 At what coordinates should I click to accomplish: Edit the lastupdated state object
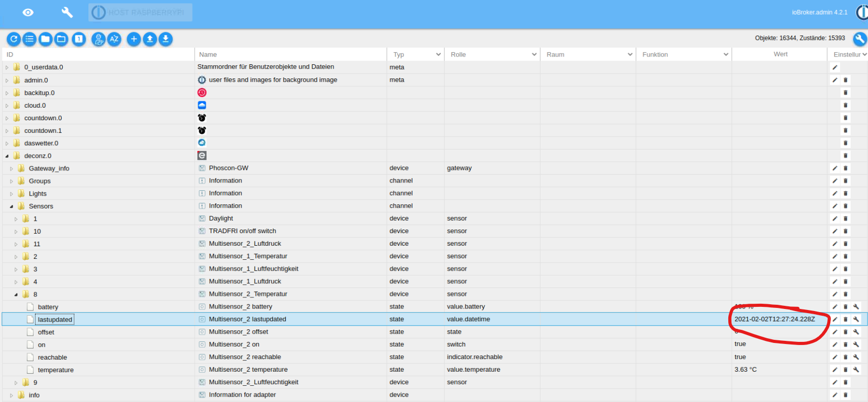pyautogui.click(x=835, y=319)
